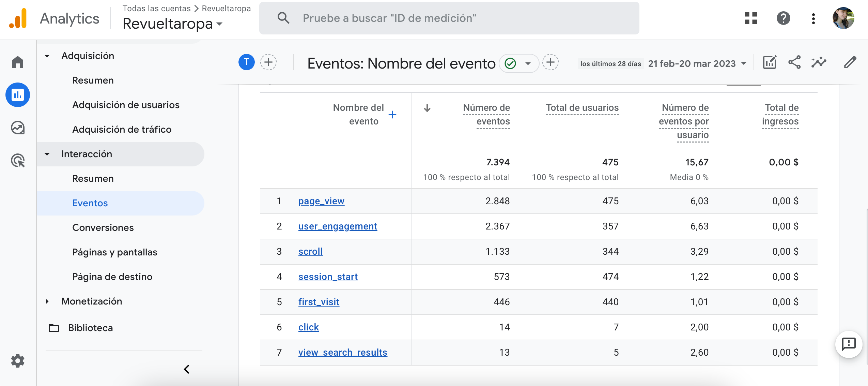Select Conversiones in the navigation
The height and width of the screenshot is (386, 868).
pyautogui.click(x=103, y=227)
